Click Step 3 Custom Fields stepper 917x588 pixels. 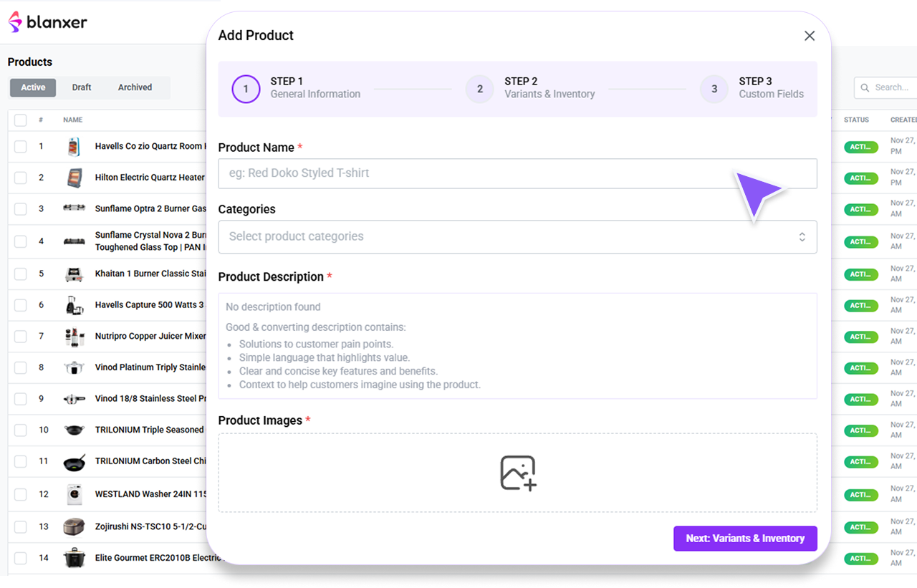click(713, 89)
